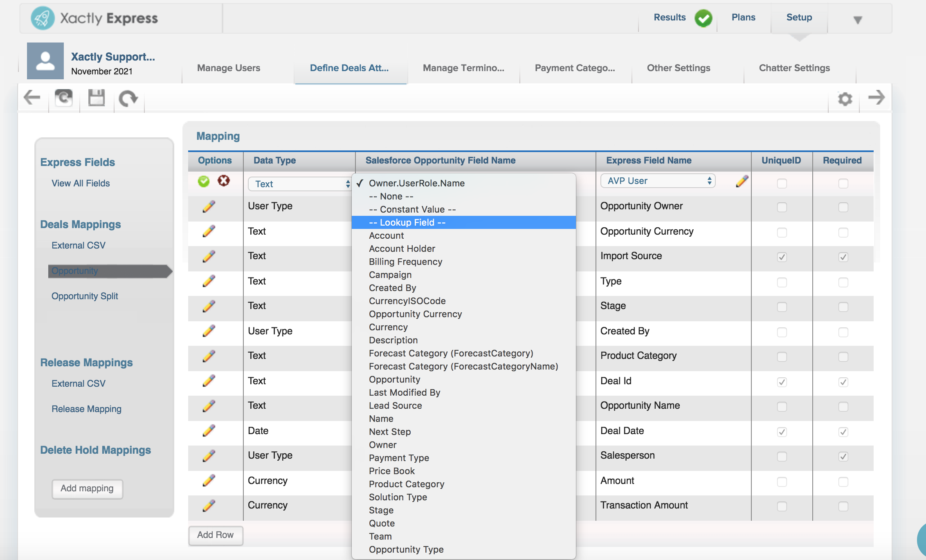Image resolution: width=926 pixels, height=560 pixels.
Task: Open the Manage Termino... tab
Action: pos(463,68)
